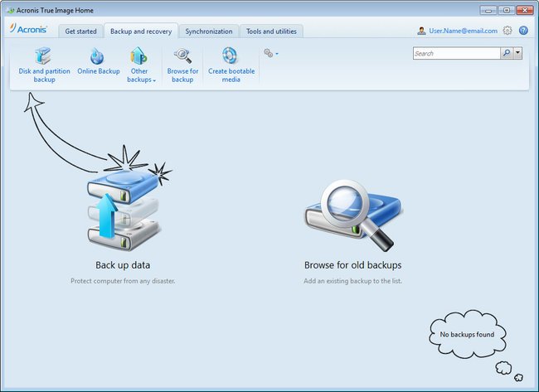This screenshot has height=392, width=539.
Task: Click Browse for backup toolbar icon
Action: point(182,56)
